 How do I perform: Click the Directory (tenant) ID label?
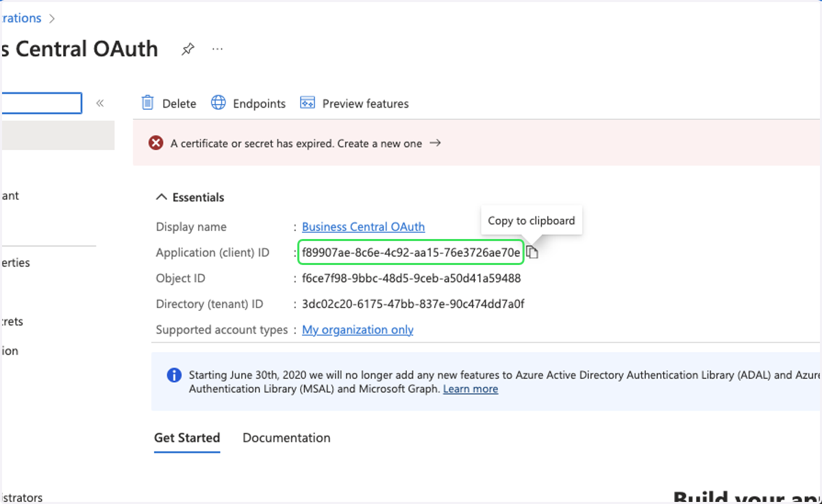(x=210, y=304)
